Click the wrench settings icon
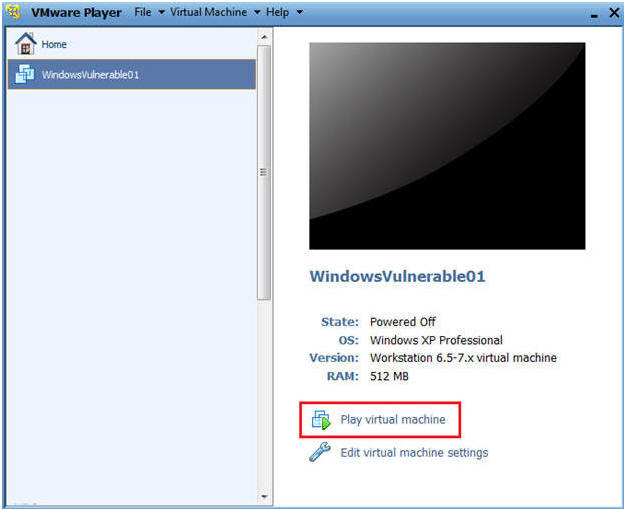Viewport: 625px width, 510px height. 320,452
